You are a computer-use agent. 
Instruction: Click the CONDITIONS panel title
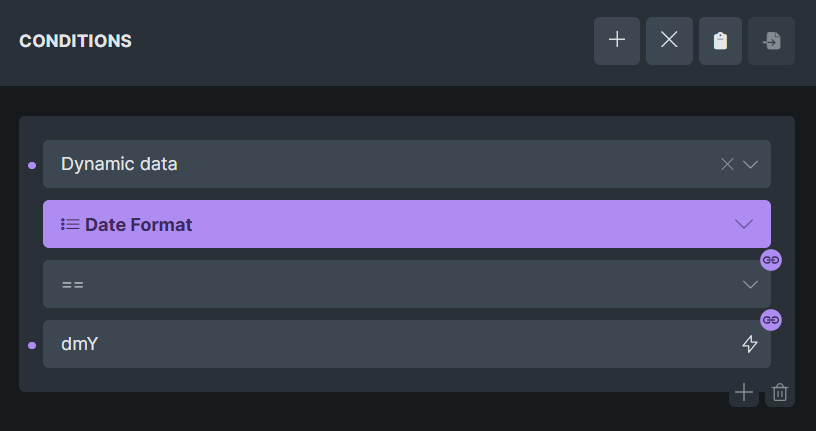click(x=75, y=41)
